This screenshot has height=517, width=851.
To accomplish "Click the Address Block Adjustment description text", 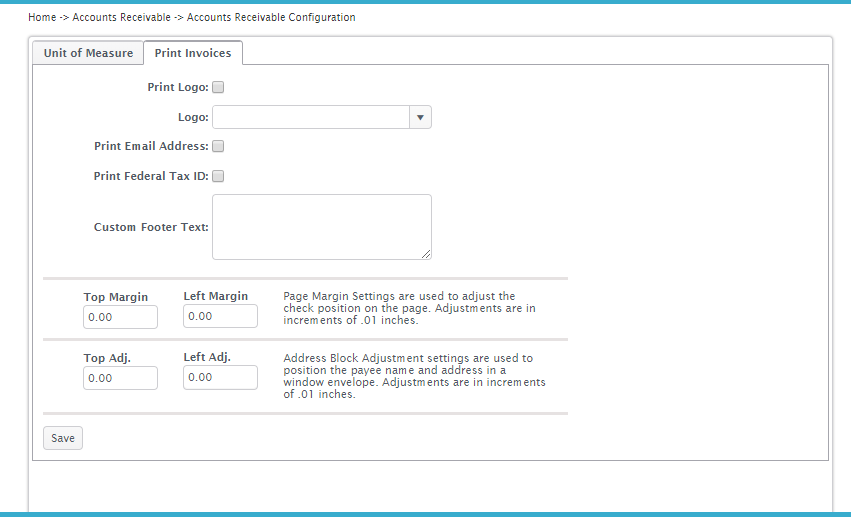I will click(414, 376).
